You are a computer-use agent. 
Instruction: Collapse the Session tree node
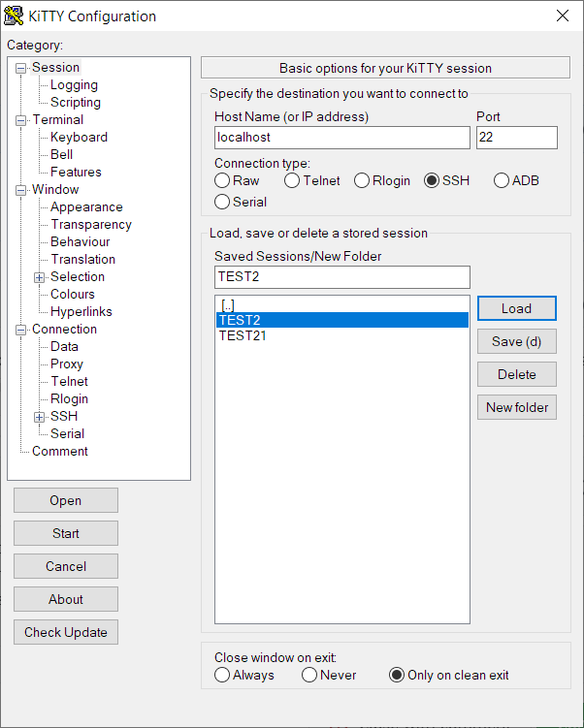tap(21, 68)
